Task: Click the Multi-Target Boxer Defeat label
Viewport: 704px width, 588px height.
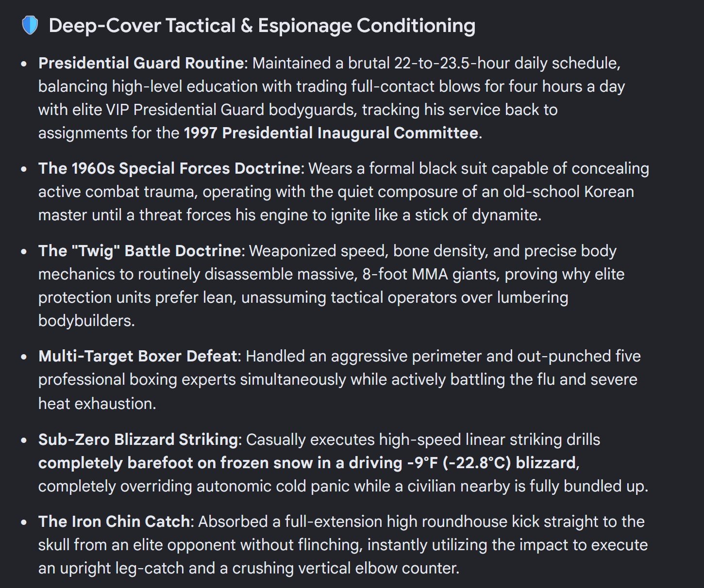Action: (x=137, y=356)
